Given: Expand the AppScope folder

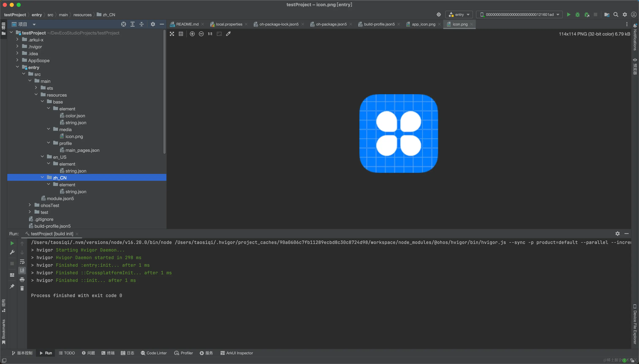Looking at the screenshot, I should [x=17, y=60].
